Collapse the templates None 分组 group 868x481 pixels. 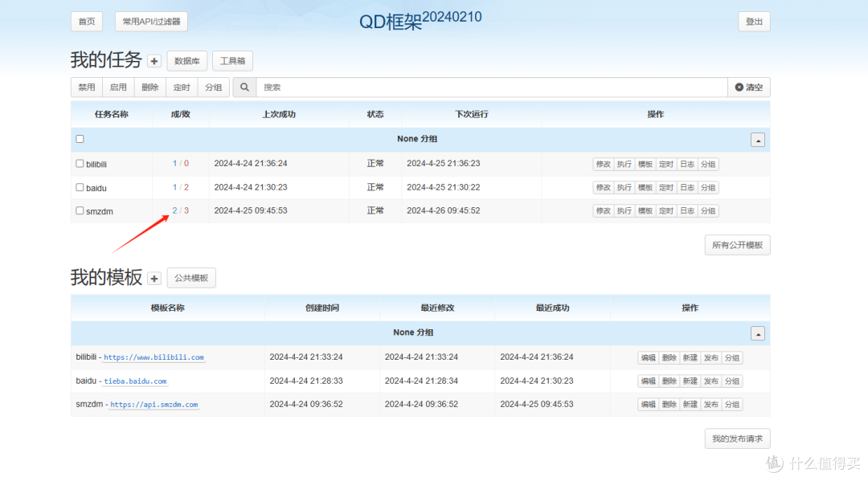tap(758, 333)
